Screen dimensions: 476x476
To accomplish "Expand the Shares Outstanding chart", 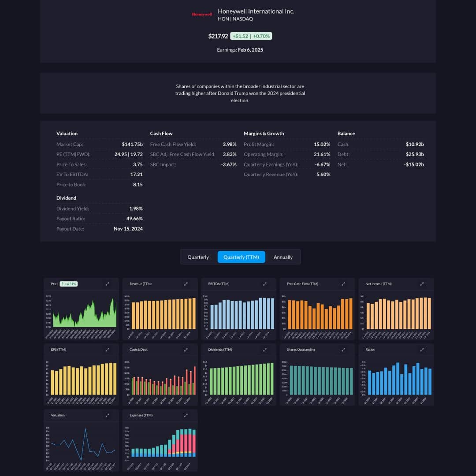I will (343, 350).
